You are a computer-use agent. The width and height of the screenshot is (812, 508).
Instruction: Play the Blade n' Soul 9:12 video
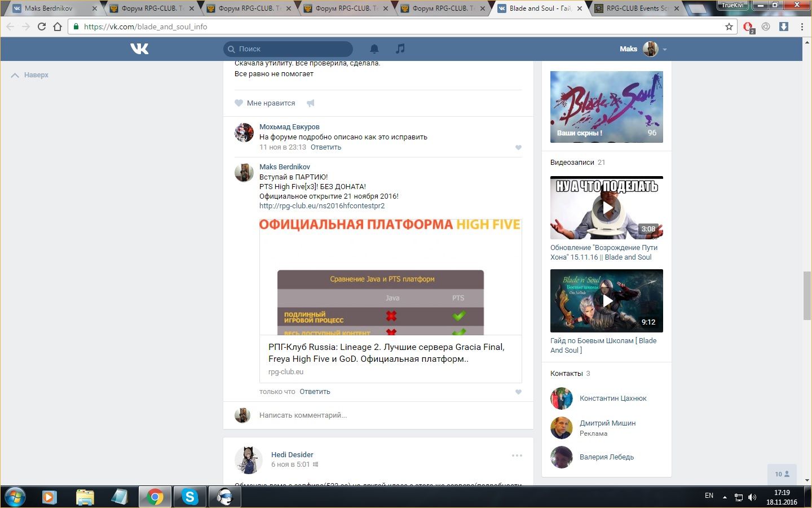pyautogui.click(x=607, y=301)
